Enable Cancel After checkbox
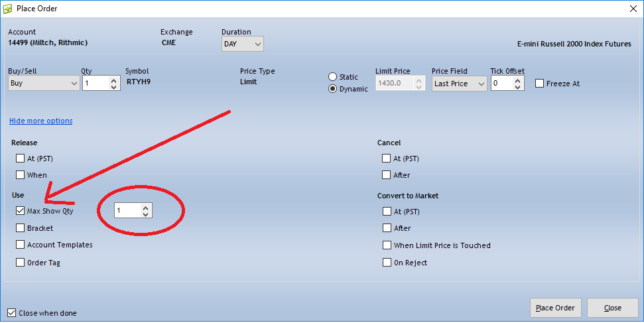Screen dimensions: 644x323 click(386, 175)
